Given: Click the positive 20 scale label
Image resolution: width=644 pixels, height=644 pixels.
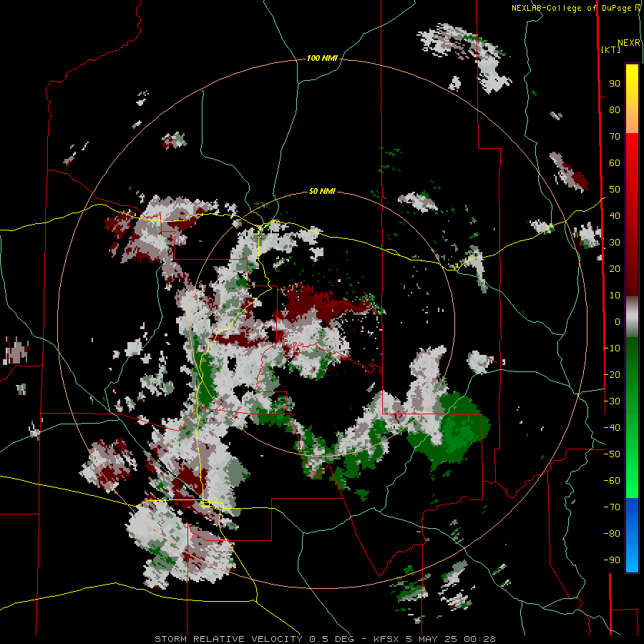Looking at the screenshot, I should point(615,269).
